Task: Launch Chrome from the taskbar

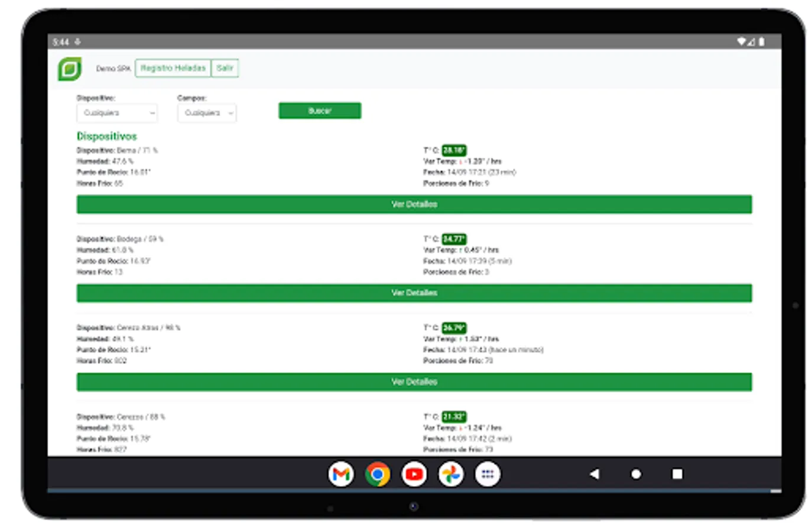Action: pos(377,473)
